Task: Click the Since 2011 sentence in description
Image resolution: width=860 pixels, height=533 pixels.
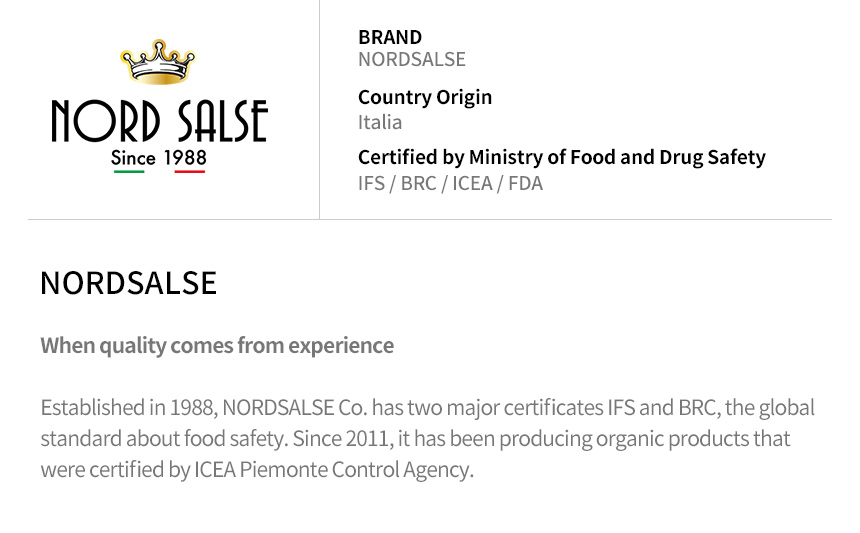Action: (541, 439)
